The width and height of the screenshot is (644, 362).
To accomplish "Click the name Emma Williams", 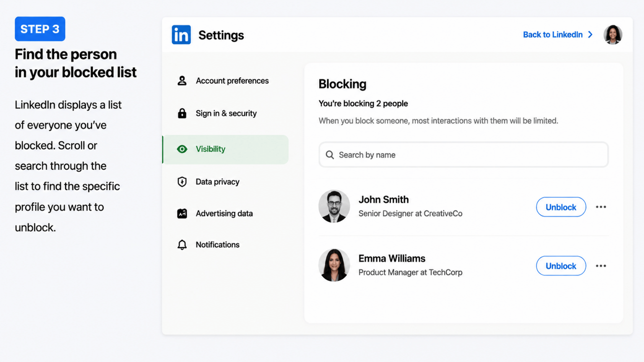I will click(392, 259).
